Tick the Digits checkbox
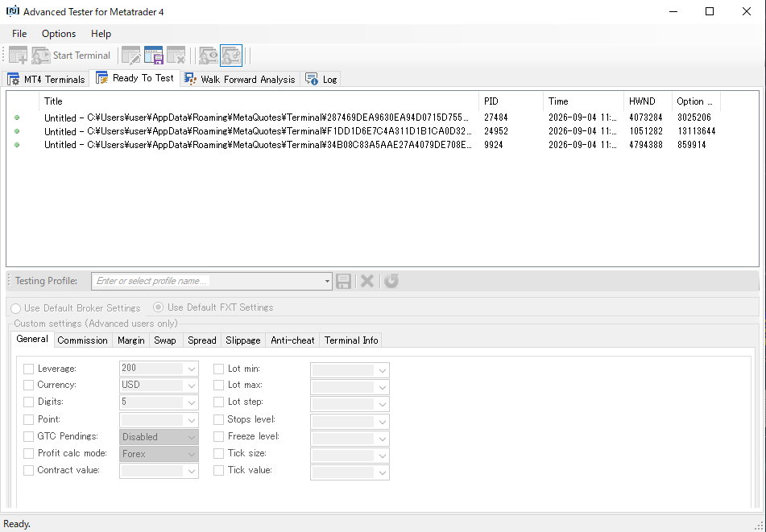 click(29, 402)
